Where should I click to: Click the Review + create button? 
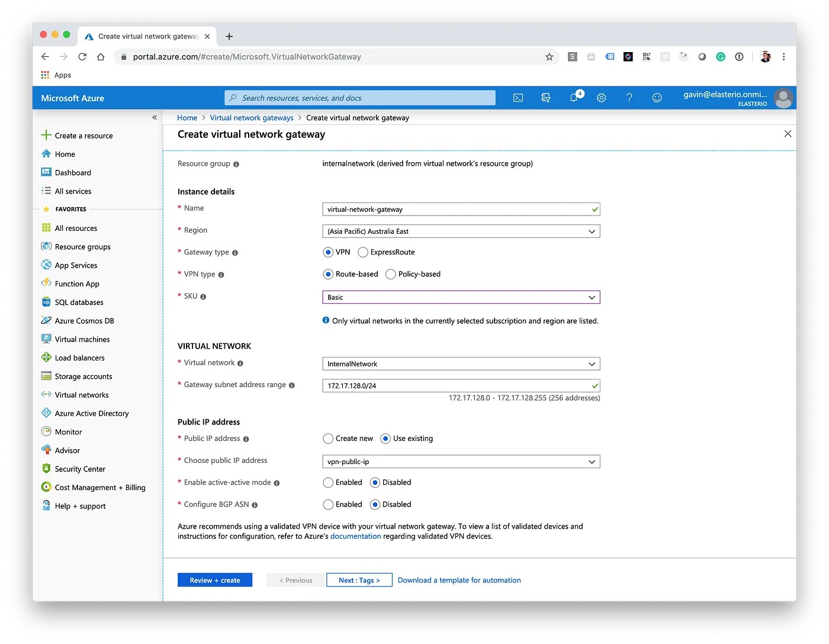(x=215, y=580)
